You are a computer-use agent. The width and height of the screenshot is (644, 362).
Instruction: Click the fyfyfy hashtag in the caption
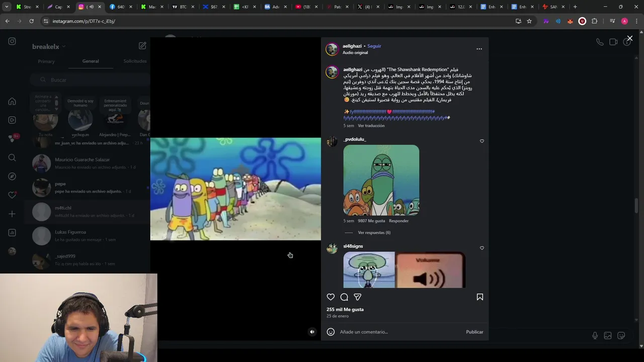coord(395,118)
